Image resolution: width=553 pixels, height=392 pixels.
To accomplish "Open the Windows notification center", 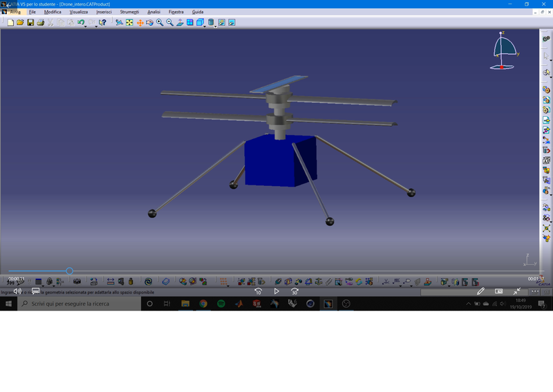I will click(542, 304).
